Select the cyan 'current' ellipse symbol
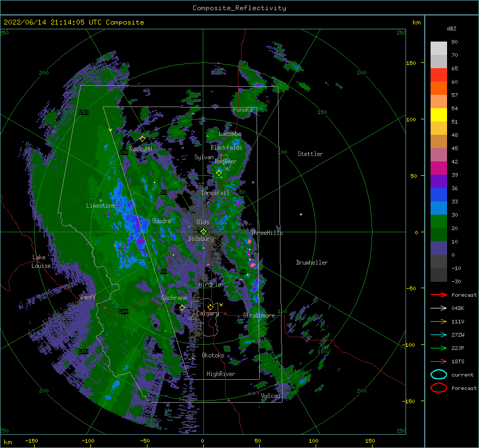Screen dimensions: 479x448 point(439,374)
